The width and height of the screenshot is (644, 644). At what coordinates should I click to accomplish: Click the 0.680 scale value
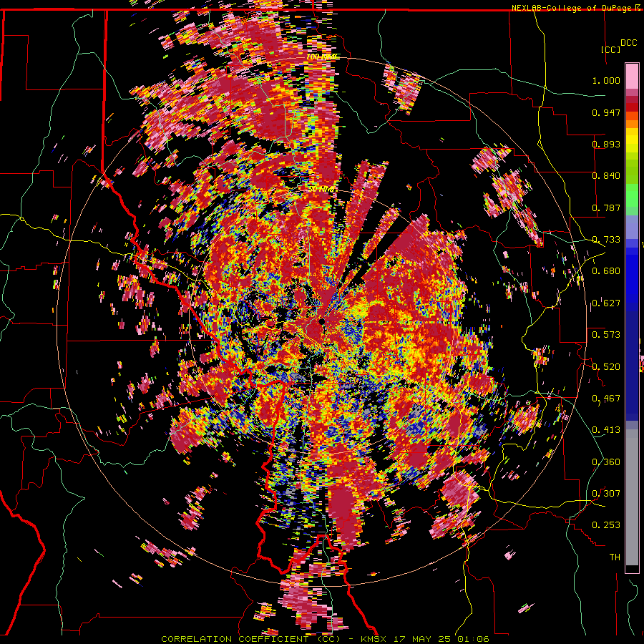click(606, 271)
